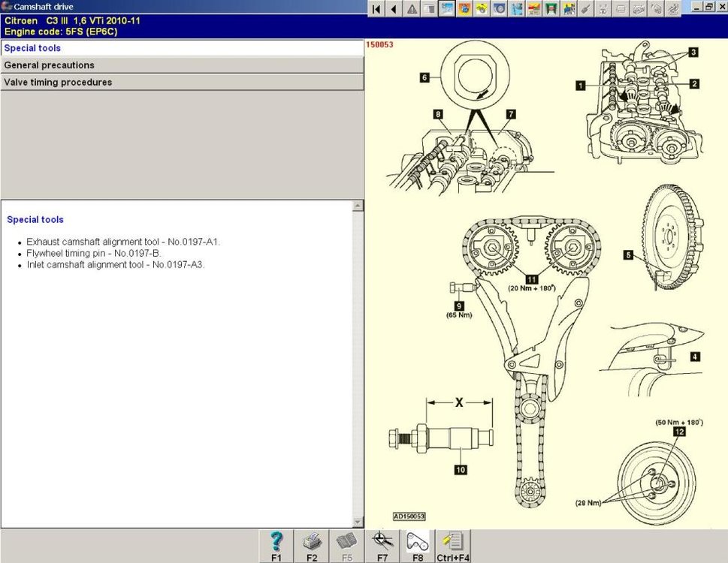Click the 'Citroen C3 III 1,6 VTi 2010-11' title
Viewport: 728px width, 563px height.
click(x=72, y=20)
